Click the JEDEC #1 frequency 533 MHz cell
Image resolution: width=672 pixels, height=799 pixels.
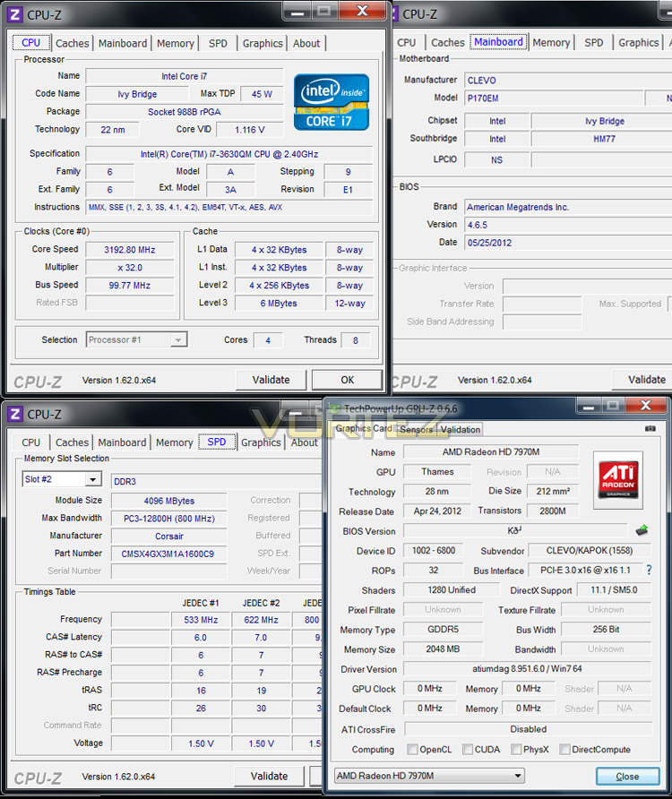coord(201,620)
